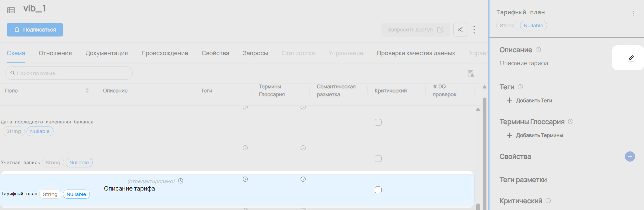Open the three-dot menu beside share

pyautogui.click(x=474, y=30)
